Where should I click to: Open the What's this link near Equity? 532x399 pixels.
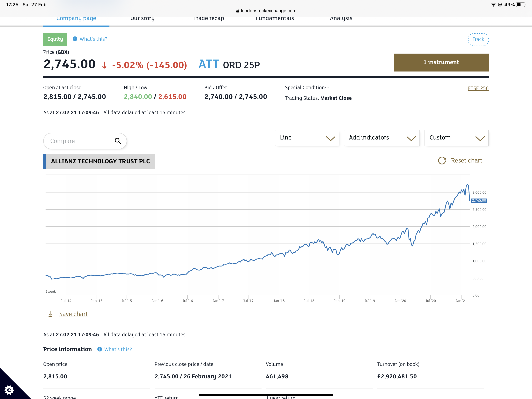tap(93, 39)
